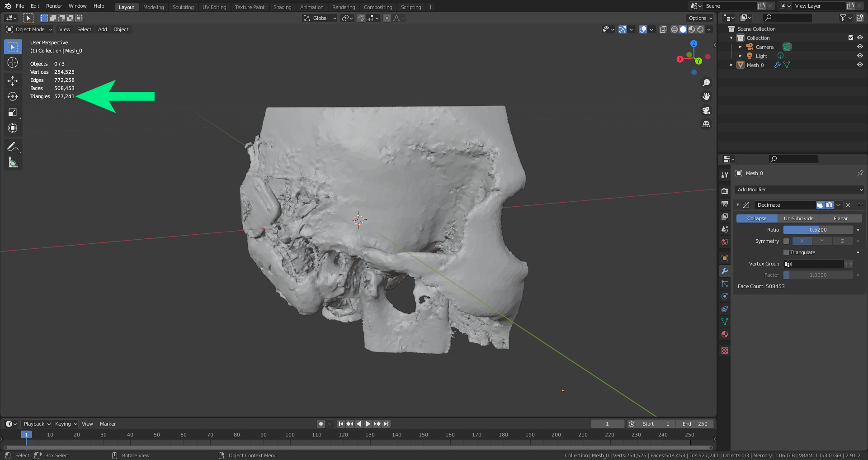The width and height of the screenshot is (868, 460).
Task: Toggle camera view in viewport
Action: [706, 110]
